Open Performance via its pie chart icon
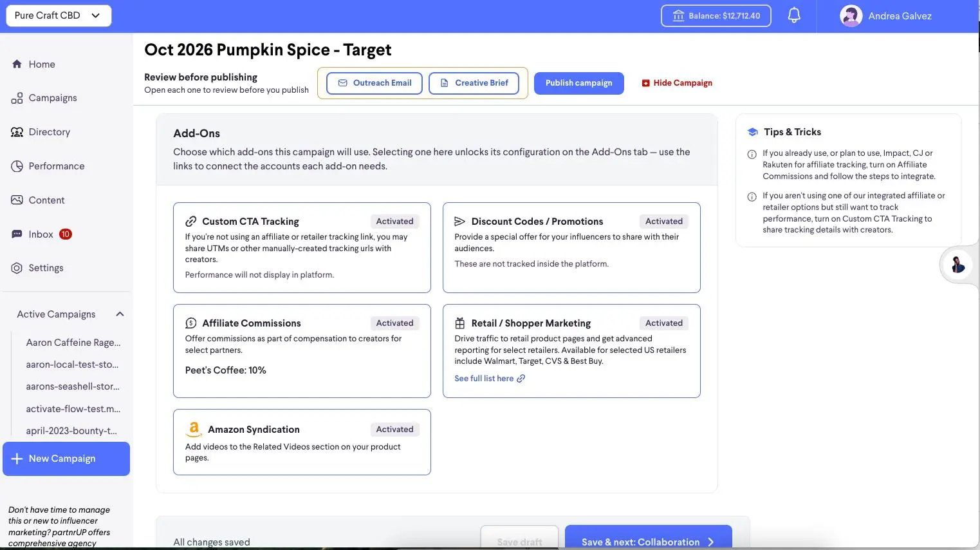This screenshot has width=980, height=550. [17, 166]
